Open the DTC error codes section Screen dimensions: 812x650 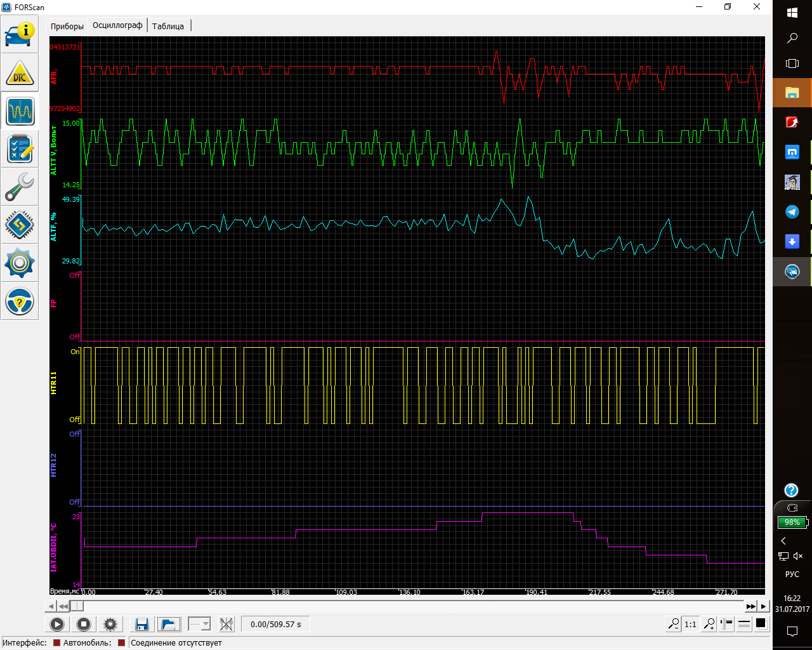coord(20,74)
